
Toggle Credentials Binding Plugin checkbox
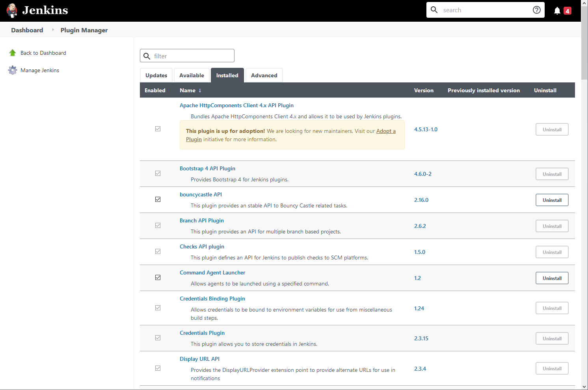coord(158,308)
